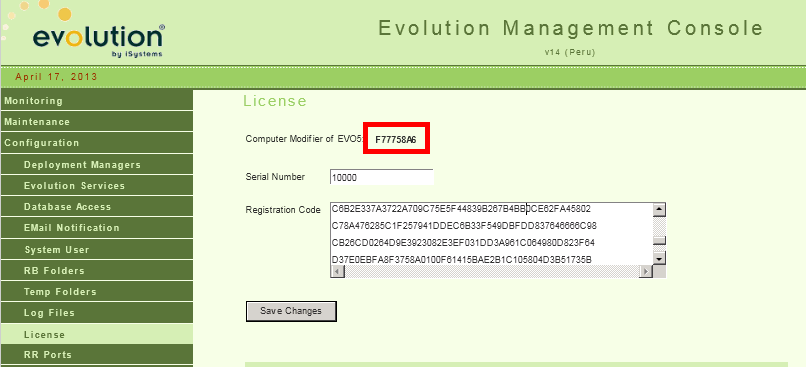Screen dimensions: 806x367
Task: Click the Serial Number label
Action: pos(275,177)
